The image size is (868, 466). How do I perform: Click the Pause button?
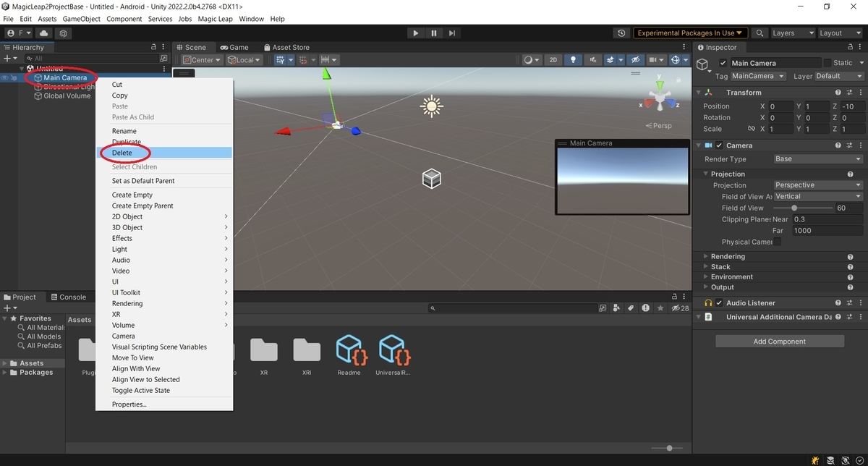pyautogui.click(x=434, y=33)
